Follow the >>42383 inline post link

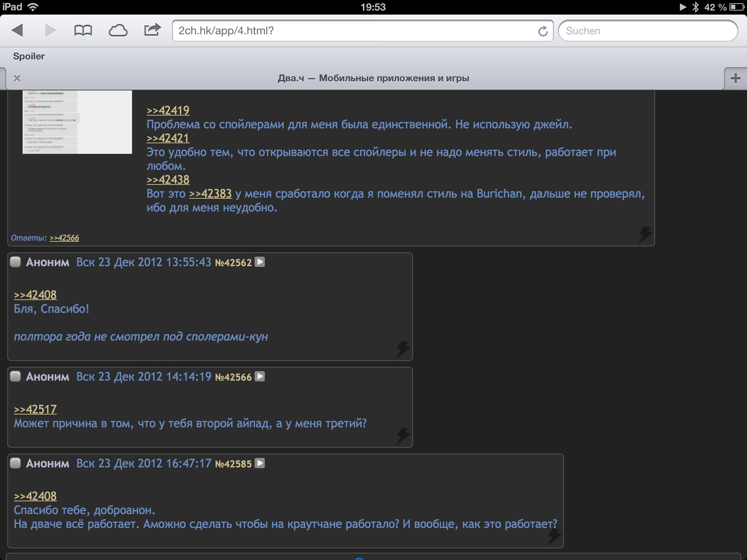point(210,194)
